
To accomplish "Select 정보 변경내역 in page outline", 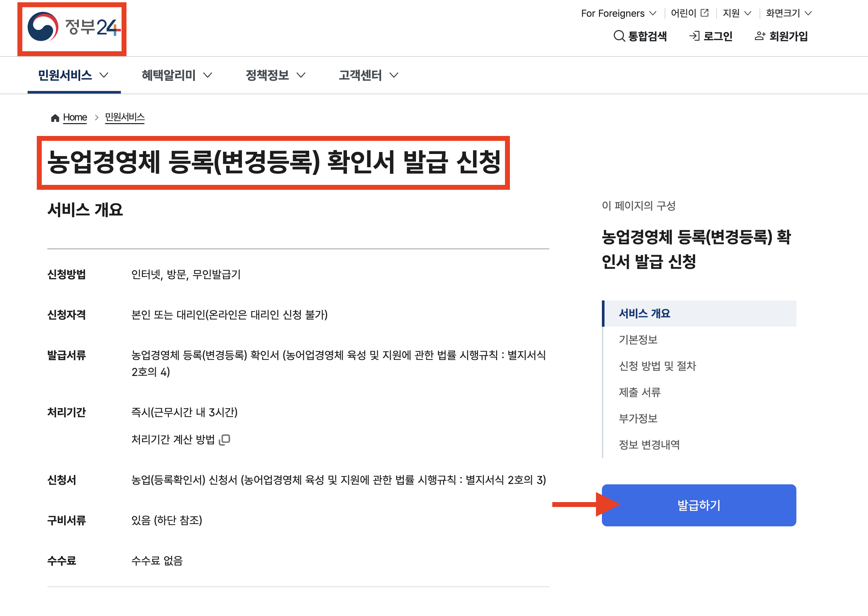I will point(649,445).
